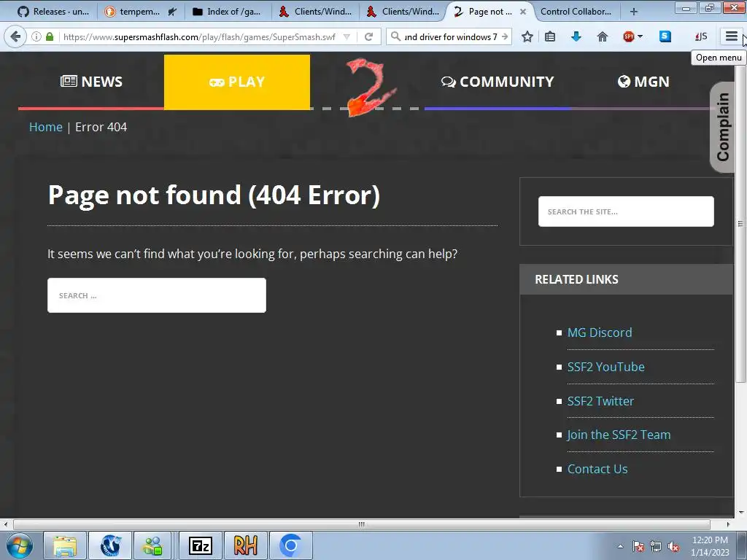Open a new tab with plus button
This screenshot has height=560, width=747.
634,12
